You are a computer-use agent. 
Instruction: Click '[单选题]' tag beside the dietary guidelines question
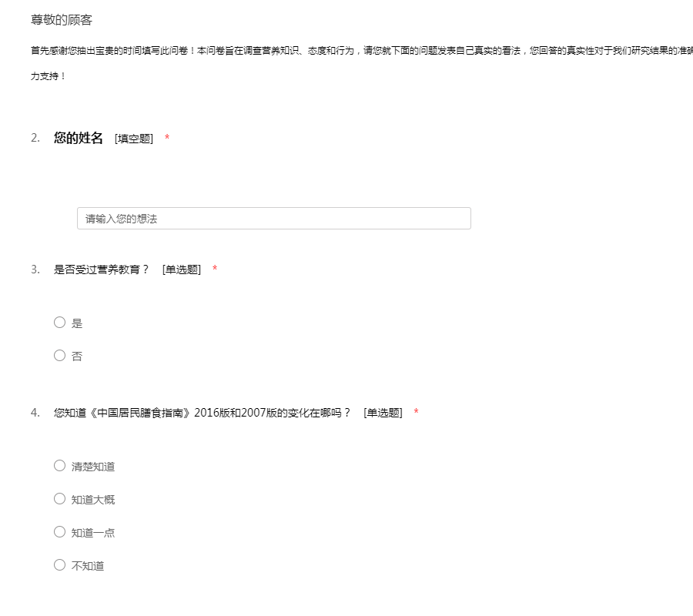point(383,413)
